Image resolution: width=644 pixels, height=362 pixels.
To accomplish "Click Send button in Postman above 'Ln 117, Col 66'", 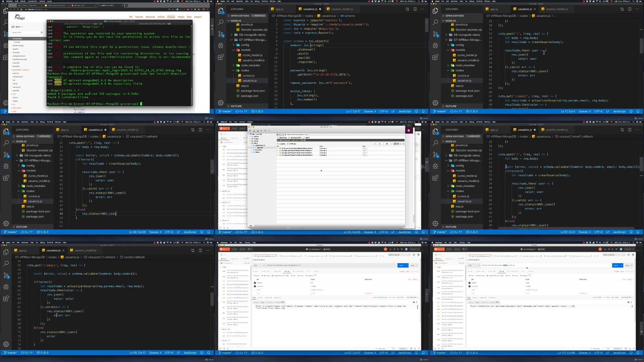I will [x=616, y=265].
